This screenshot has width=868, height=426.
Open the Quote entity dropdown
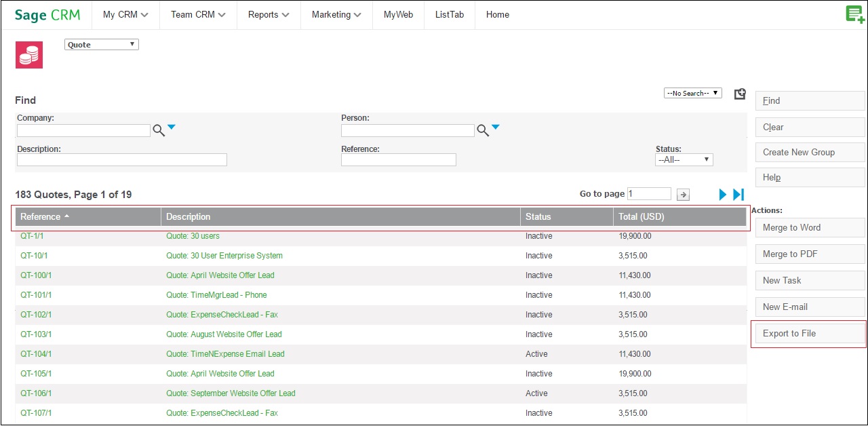pyautogui.click(x=102, y=45)
